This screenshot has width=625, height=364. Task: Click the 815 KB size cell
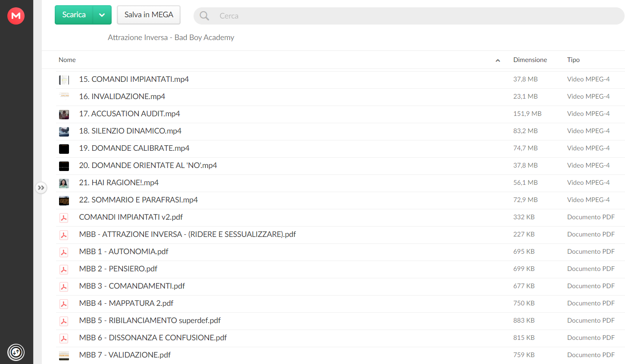[524, 338]
